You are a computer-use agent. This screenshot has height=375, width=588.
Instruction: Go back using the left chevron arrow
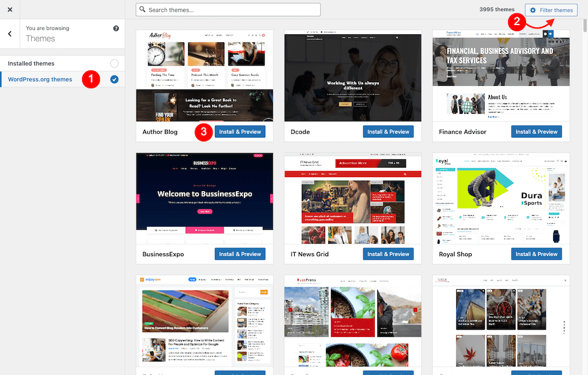pos(10,33)
